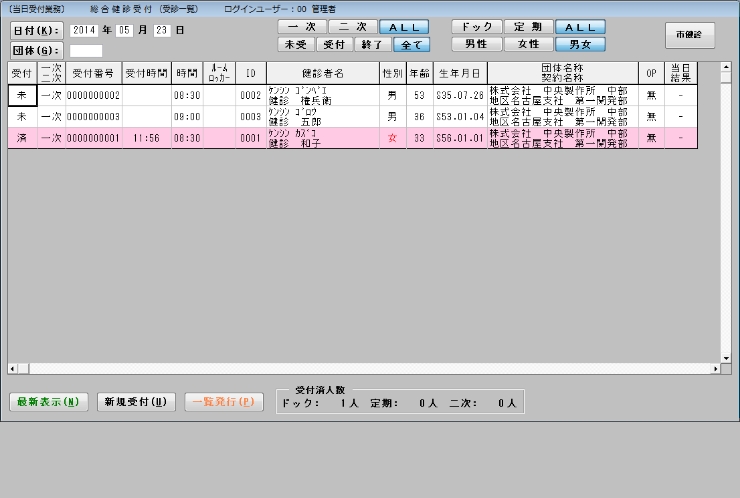The image size is (740, 498).
Task: Select examinee 健診 和子
Action: (x=323, y=138)
